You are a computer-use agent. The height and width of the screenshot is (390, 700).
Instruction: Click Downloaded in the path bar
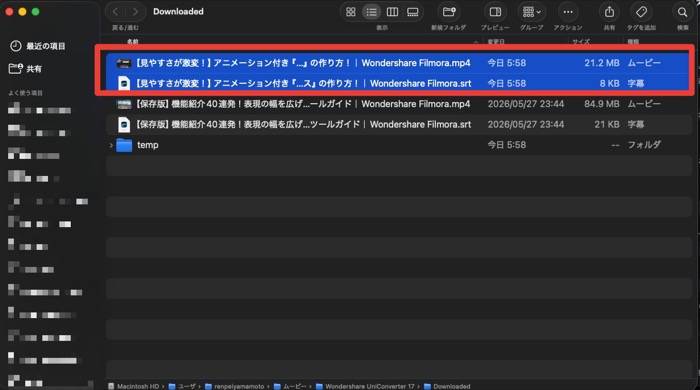tap(447, 386)
